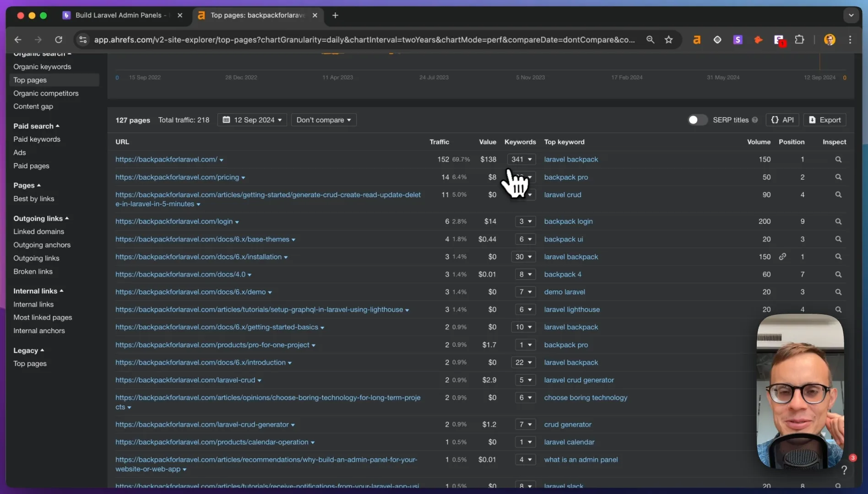The height and width of the screenshot is (494, 868).
Task: Open the backpackforlaravel.com/pricing URL link
Action: click(177, 177)
